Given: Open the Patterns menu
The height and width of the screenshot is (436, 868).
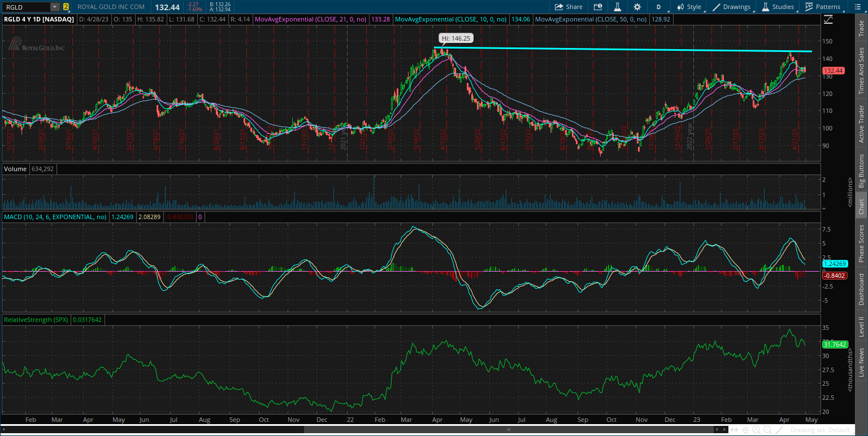Looking at the screenshot, I should click(x=823, y=7).
